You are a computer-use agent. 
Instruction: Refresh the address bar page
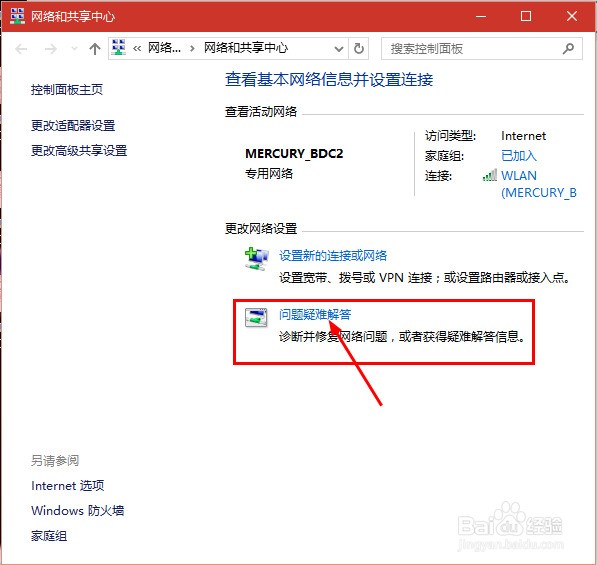tap(359, 48)
